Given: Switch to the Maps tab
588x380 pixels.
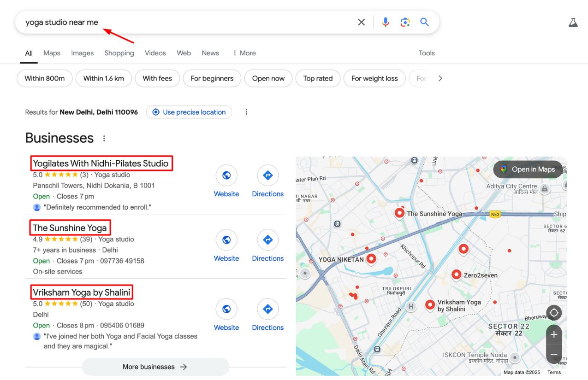Looking at the screenshot, I should [52, 53].
